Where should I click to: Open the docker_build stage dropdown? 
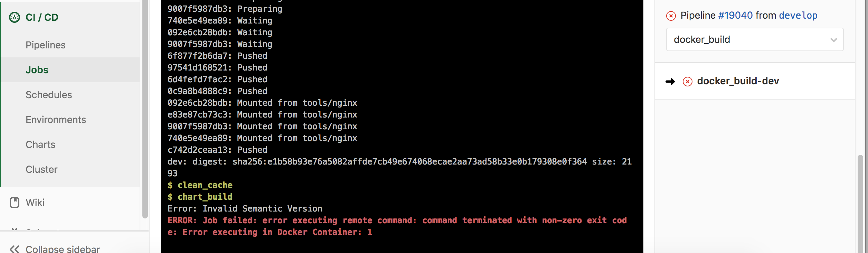click(x=755, y=39)
